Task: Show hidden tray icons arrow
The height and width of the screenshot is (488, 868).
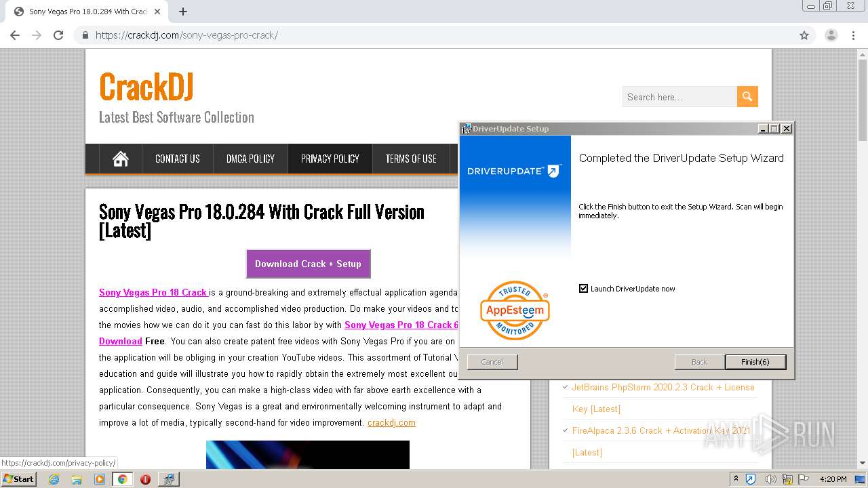Action: point(736,479)
